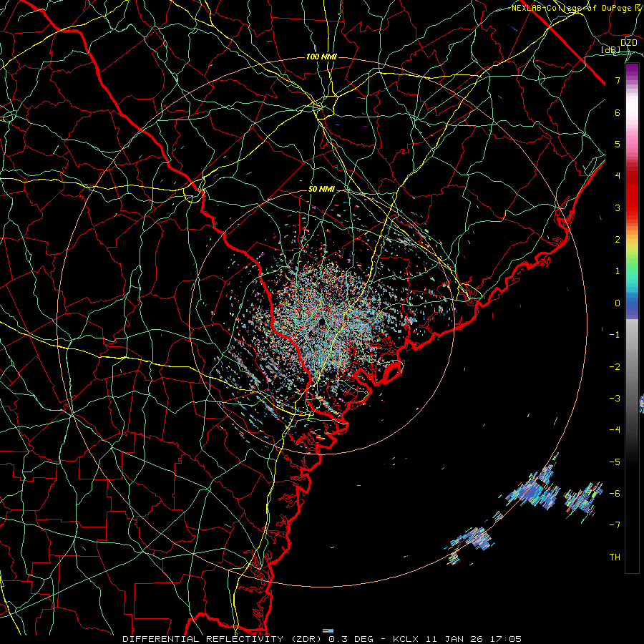The width and height of the screenshot is (644, 644).
Task: Click the -5 value on the color scale
Action: click(x=615, y=462)
